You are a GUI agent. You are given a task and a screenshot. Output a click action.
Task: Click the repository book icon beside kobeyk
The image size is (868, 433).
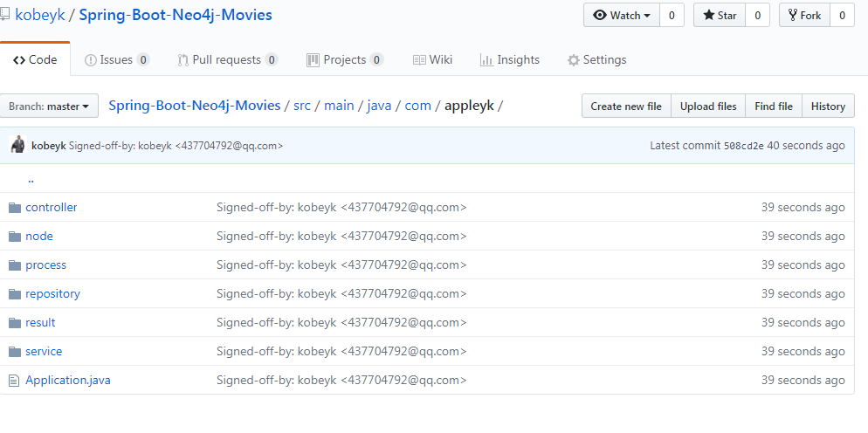[4, 14]
